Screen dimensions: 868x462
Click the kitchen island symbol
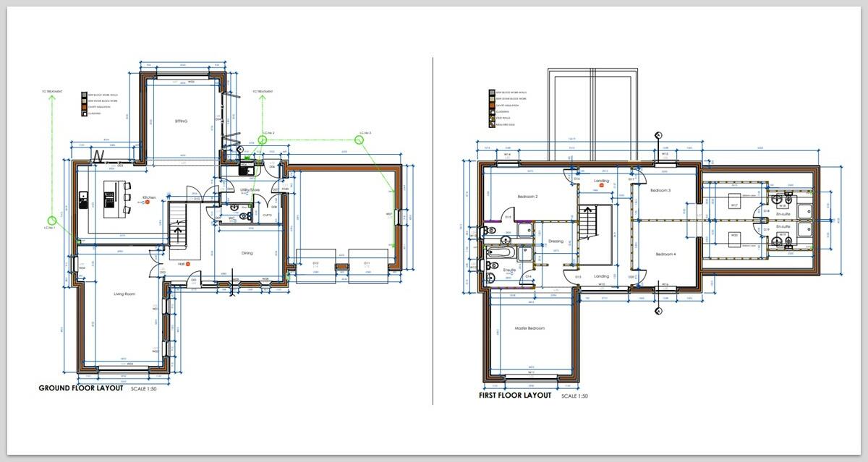tap(114, 199)
